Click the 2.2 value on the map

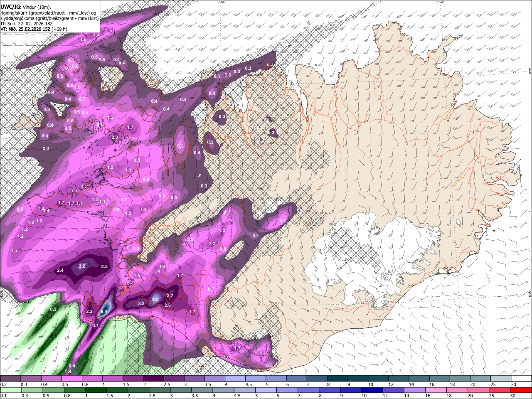click(x=89, y=312)
